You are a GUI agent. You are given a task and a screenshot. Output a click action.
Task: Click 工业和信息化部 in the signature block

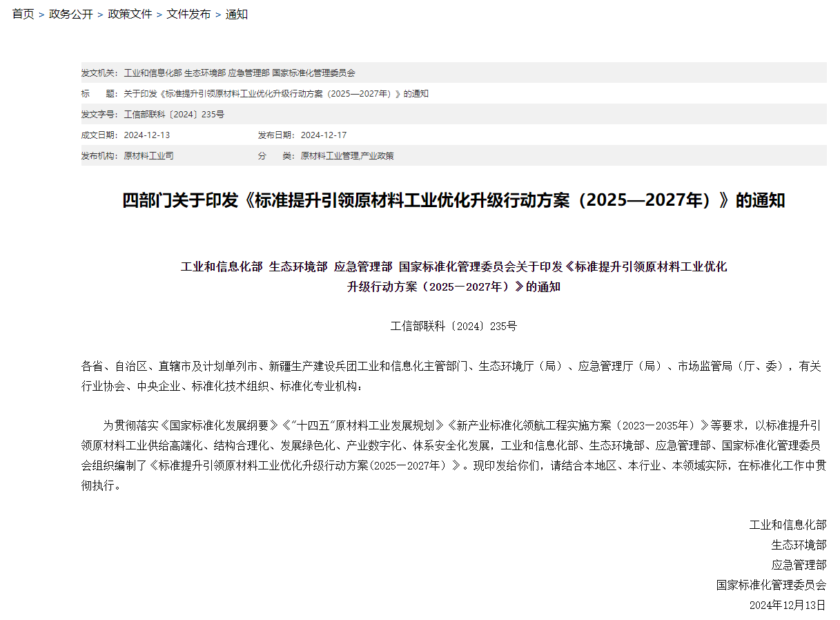pos(788,525)
